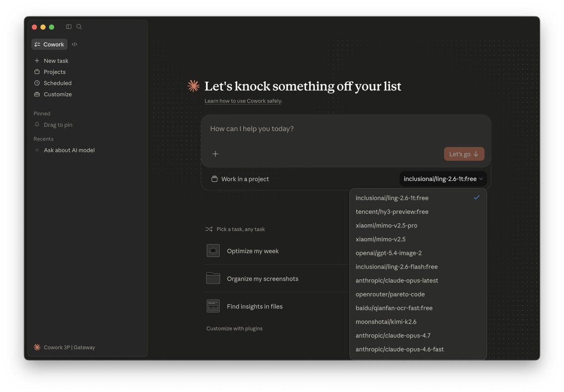Choose openrouter/pareto-code model
The width and height of the screenshot is (564, 392).
pyautogui.click(x=418, y=294)
